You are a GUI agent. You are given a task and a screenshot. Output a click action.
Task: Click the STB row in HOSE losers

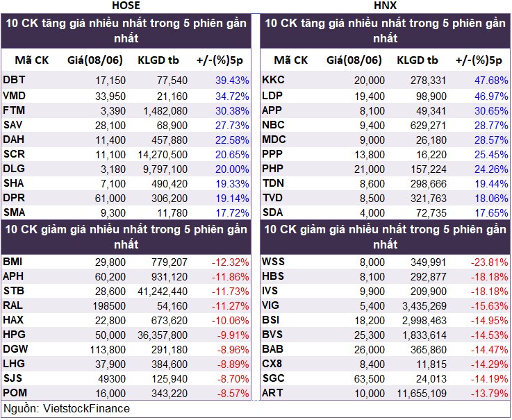tap(126, 291)
